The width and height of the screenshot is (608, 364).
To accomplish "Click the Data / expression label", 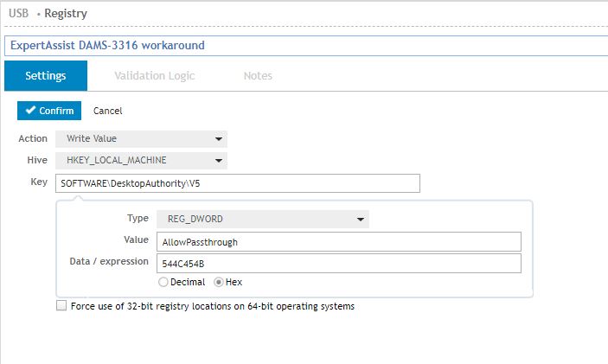I will tap(108, 261).
